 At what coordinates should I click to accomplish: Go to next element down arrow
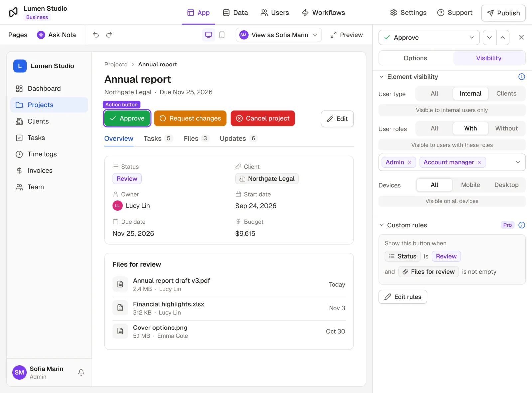[x=489, y=37]
